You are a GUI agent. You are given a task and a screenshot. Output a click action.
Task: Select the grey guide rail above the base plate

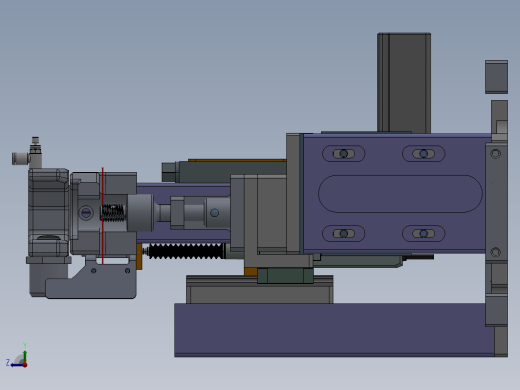[x=260, y=289]
